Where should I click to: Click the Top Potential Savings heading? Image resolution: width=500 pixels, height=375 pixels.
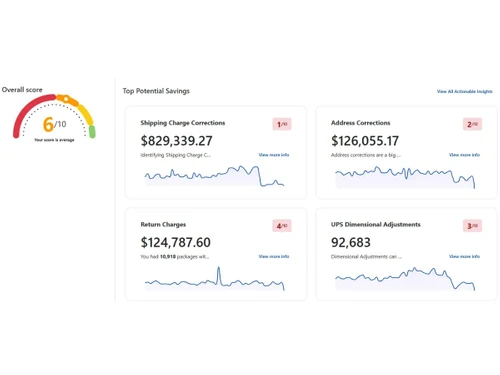pyautogui.click(x=156, y=91)
